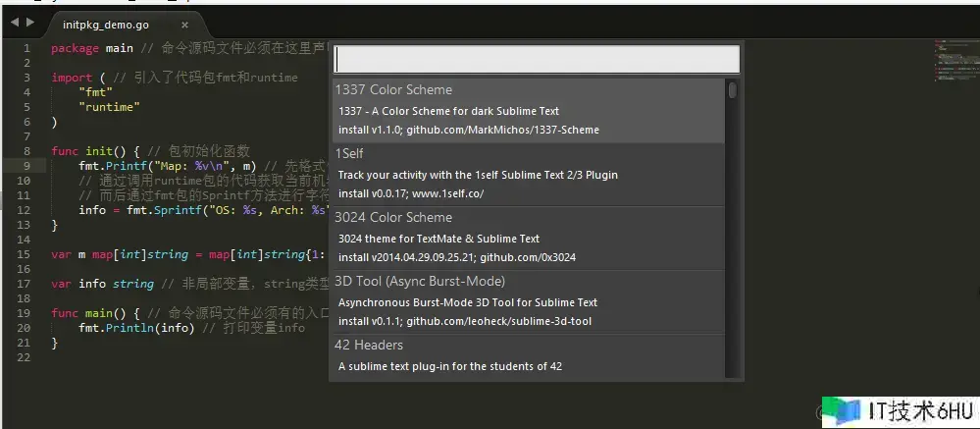Viewport: 980px width, 429px height.
Task: Click text "install v0.0.17; www.1self.co/"
Action: tap(411, 193)
